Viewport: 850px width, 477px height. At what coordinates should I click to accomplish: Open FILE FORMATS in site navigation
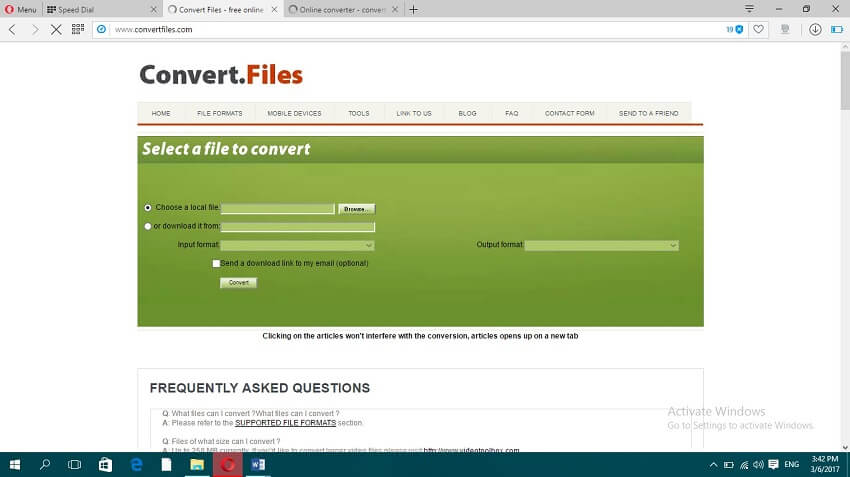click(220, 113)
